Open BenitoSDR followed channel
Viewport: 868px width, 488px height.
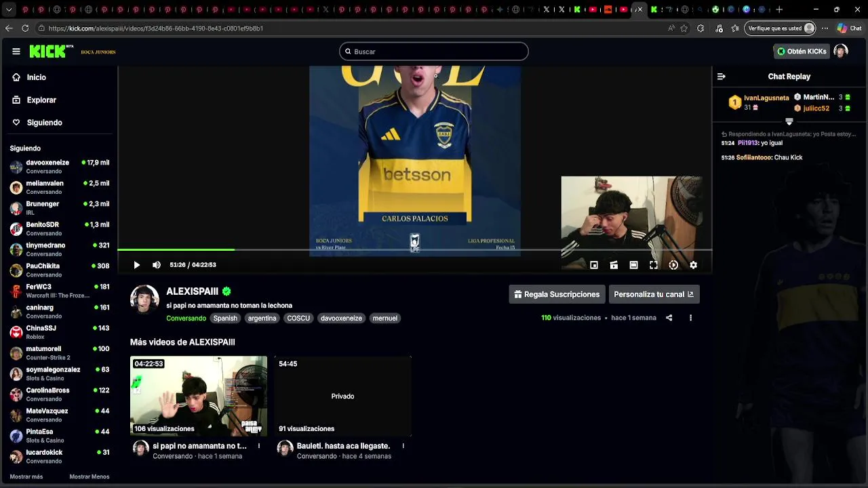(x=60, y=228)
